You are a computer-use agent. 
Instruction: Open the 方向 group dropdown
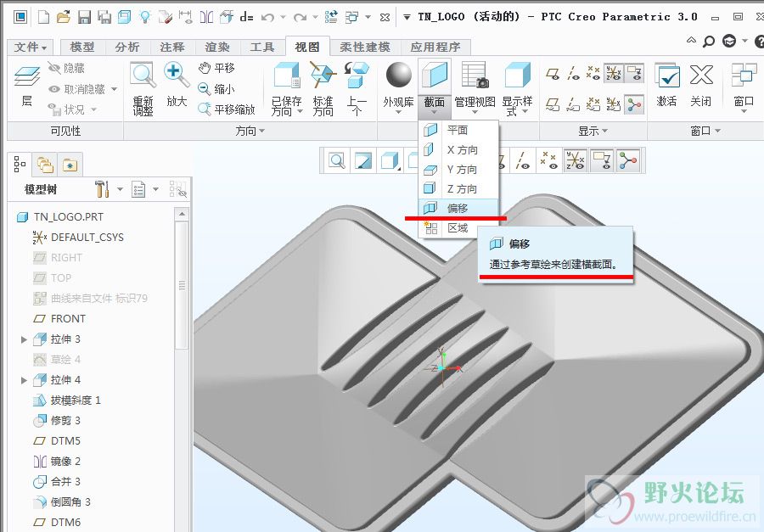[x=250, y=131]
